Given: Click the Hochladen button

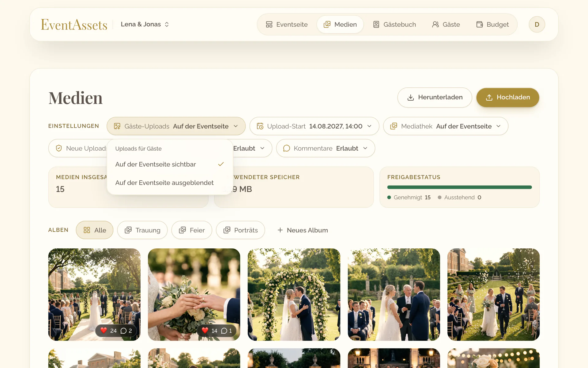Looking at the screenshot, I should [508, 98].
